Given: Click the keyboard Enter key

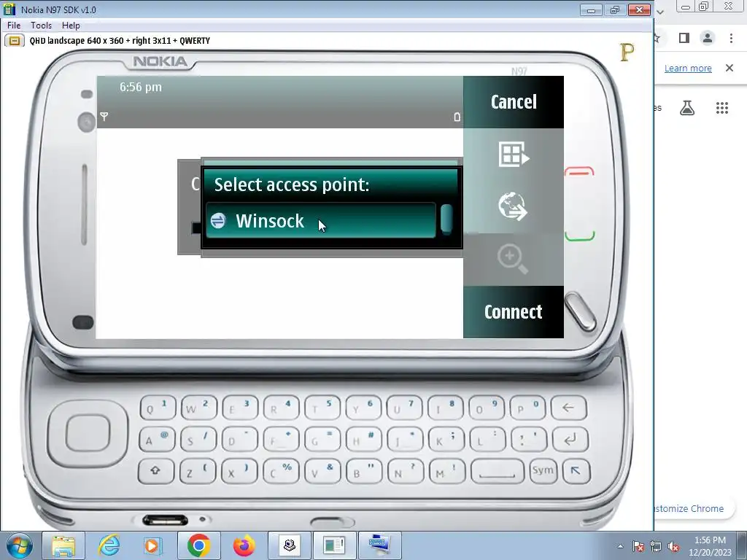Looking at the screenshot, I should [570, 440].
